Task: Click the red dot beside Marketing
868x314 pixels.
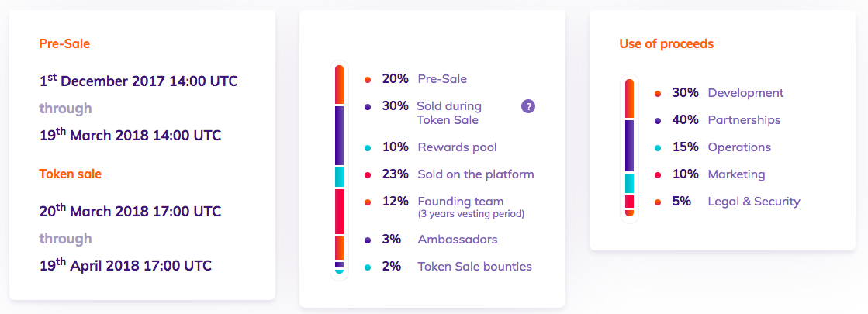Action: click(658, 174)
